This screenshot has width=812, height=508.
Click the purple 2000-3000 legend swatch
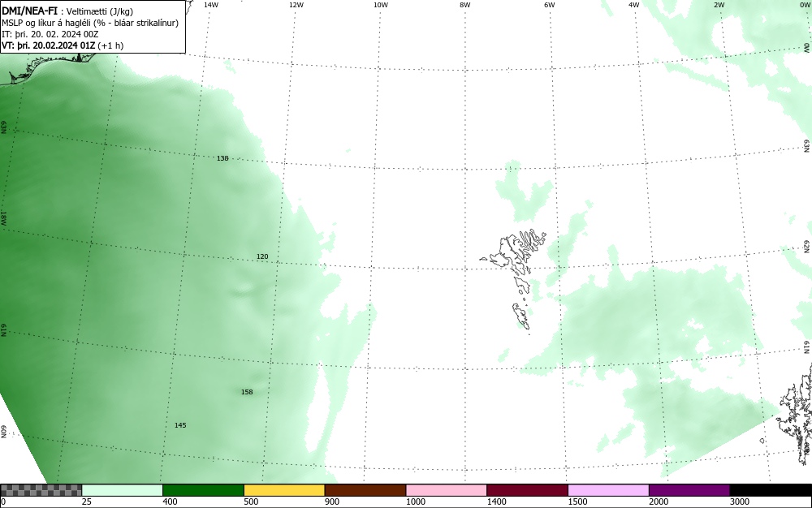(x=689, y=490)
